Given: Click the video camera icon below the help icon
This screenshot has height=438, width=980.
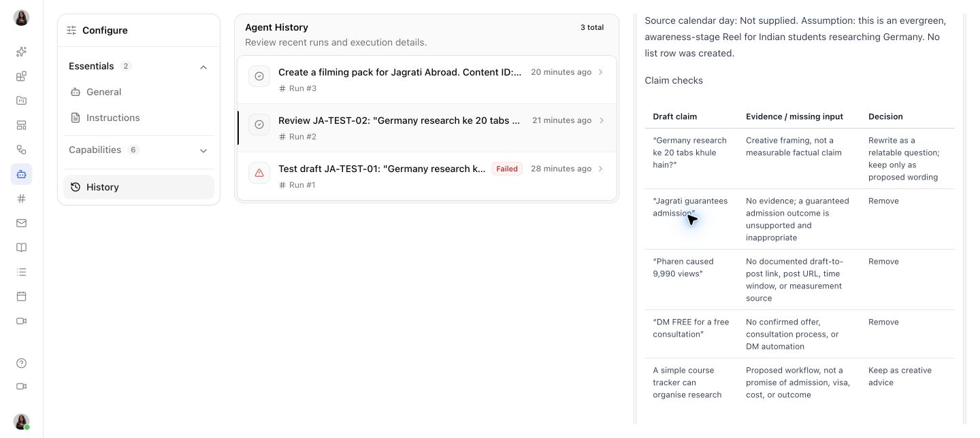Looking at the screenshot, I should tap(21, 386).
